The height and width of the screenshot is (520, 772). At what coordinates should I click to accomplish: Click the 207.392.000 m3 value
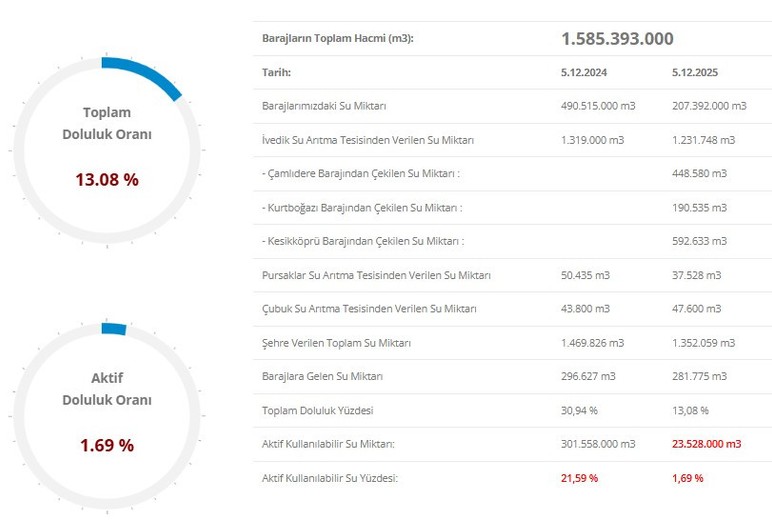(709, 106)
